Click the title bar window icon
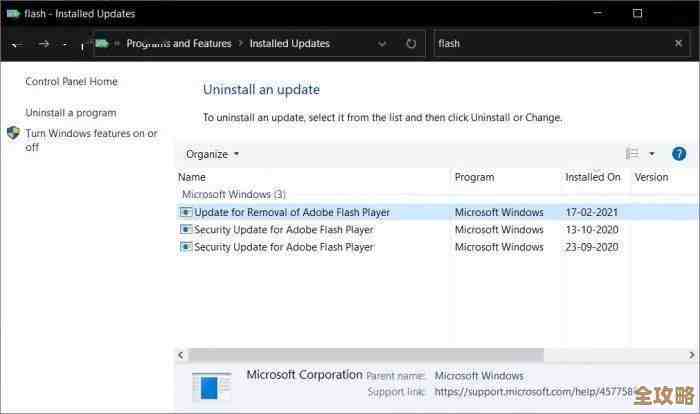The width and height of the screenshot is (700, 414). 13,13
